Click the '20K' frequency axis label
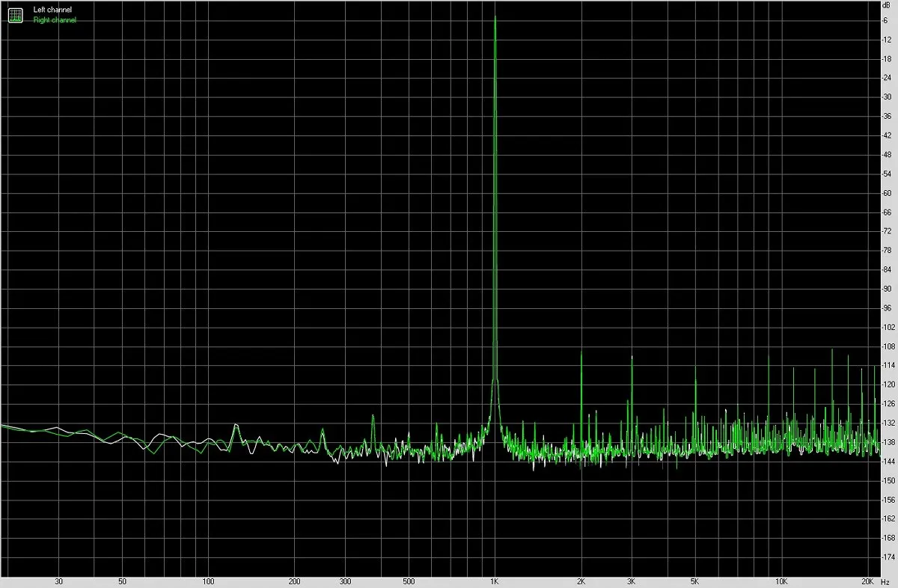This screenshot has height=588, width=898. tap(867, 581)
